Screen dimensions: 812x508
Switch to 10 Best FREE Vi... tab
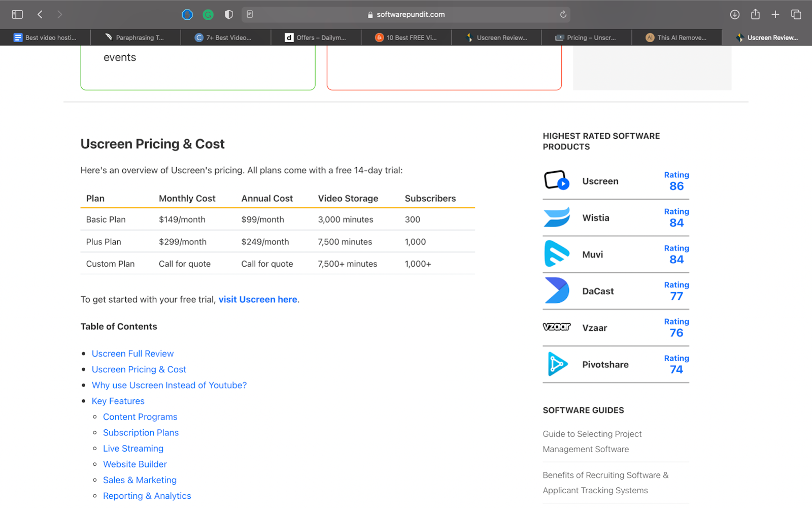click(x=406, y=38)
